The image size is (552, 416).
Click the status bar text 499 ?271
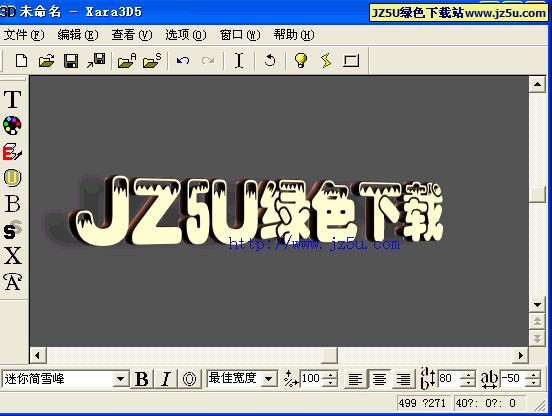pos(422,403)
